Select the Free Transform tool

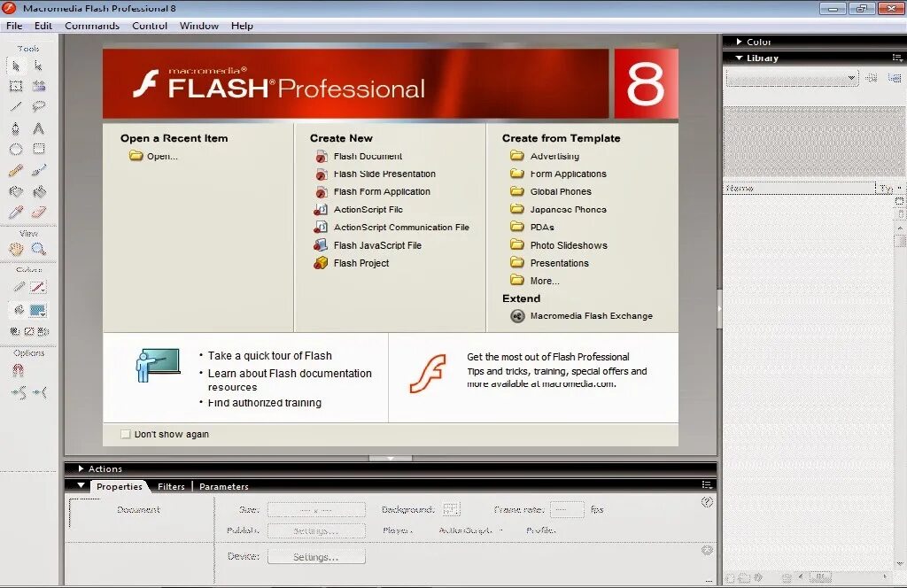click(16, 86)
